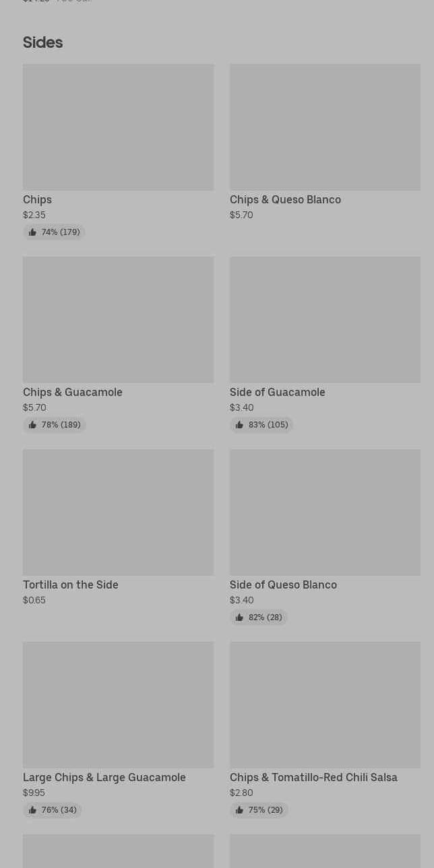Click the Side of Guacamole thumbs-up icon
This screenshot has height=868, width=434.
coord(239,425)
